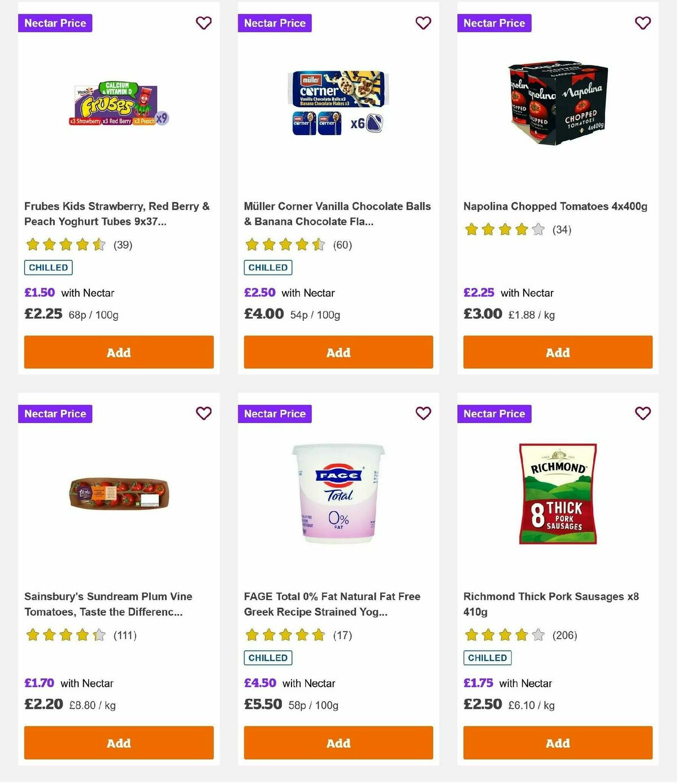Viewport: 678px width, 784px height.
Task: Open the Müller Corner Vanilla product page
Action: click(x=337, y=214)
